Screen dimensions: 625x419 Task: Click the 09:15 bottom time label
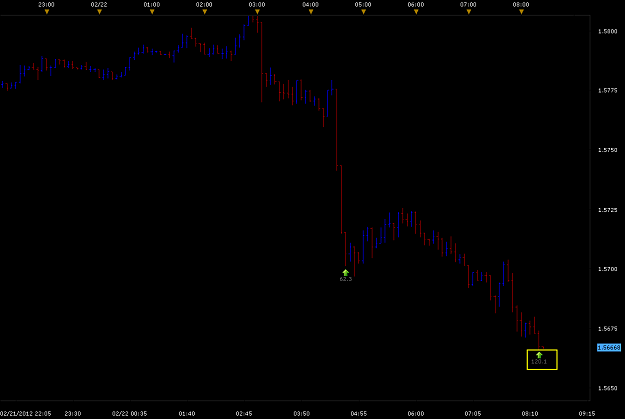coord(587,414)
